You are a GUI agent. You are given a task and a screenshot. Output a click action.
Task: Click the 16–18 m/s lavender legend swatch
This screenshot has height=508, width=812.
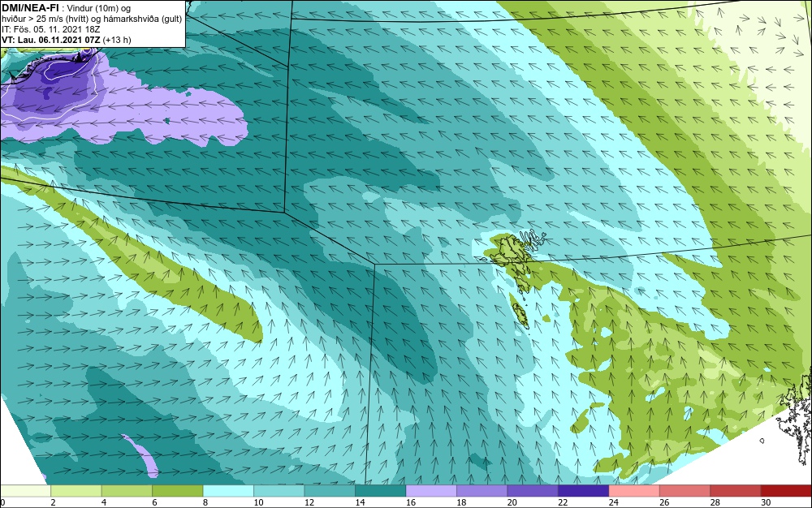pos(431,490)
